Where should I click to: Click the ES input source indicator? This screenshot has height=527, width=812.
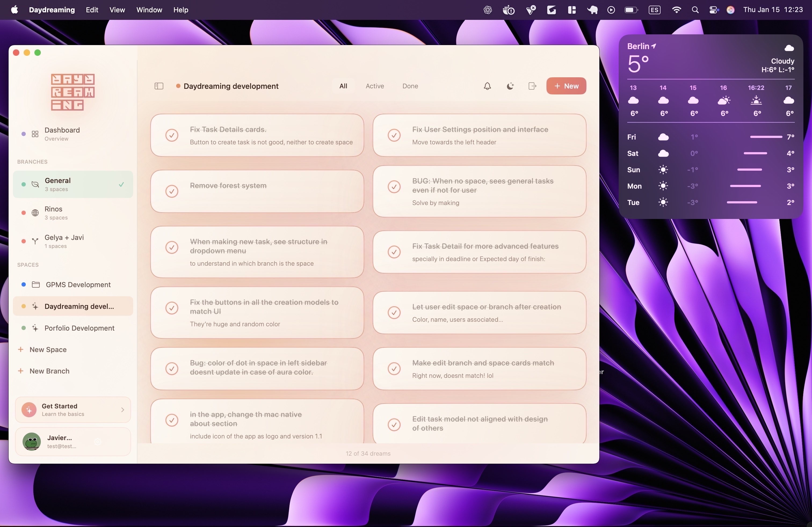tap(654, 10)
